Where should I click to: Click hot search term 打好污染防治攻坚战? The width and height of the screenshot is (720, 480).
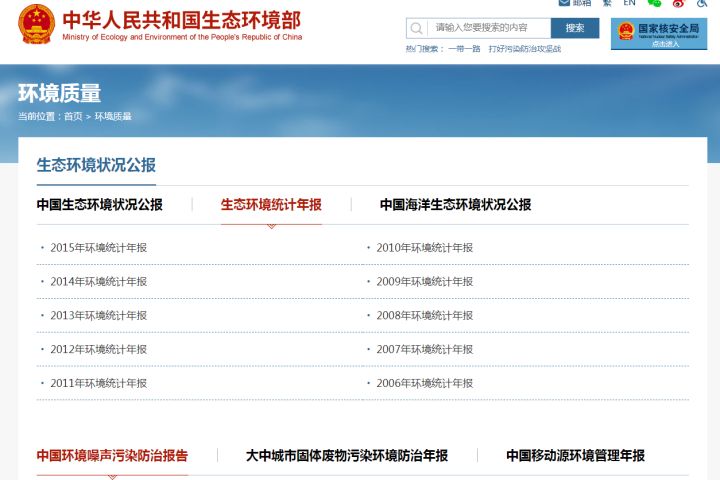point(525,49)
